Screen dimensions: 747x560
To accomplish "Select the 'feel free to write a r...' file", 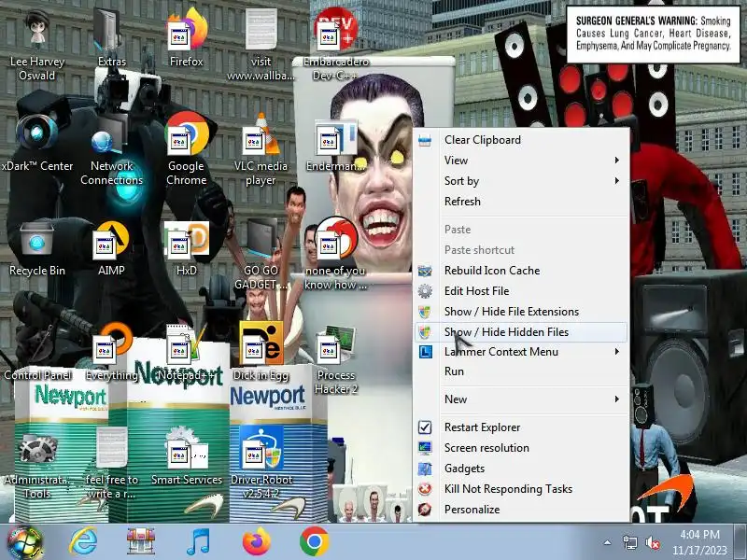I will [111, 465].
